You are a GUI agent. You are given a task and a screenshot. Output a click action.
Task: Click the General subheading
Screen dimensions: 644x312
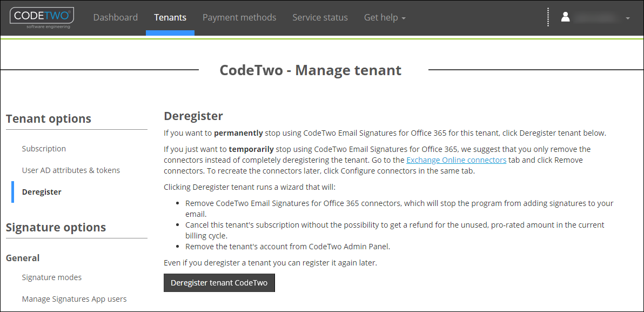pos(23,258)
